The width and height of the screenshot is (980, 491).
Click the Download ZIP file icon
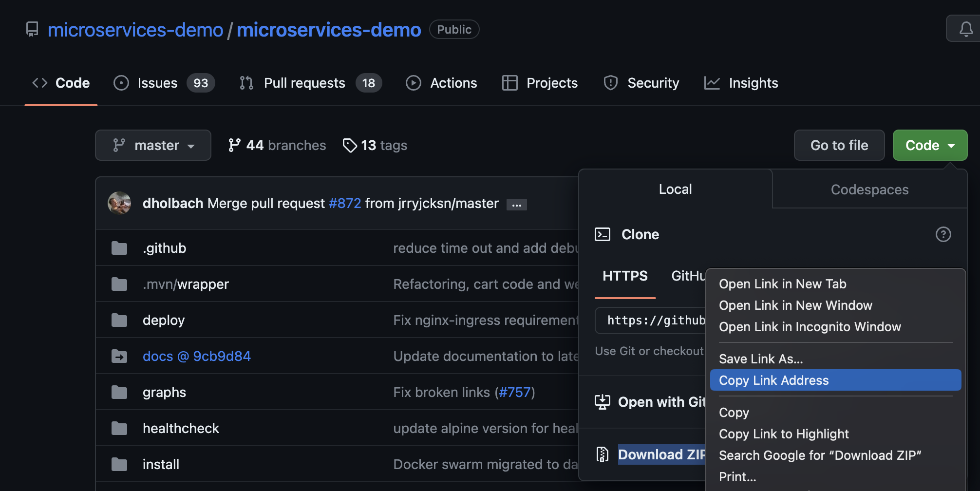coord(603,454)
